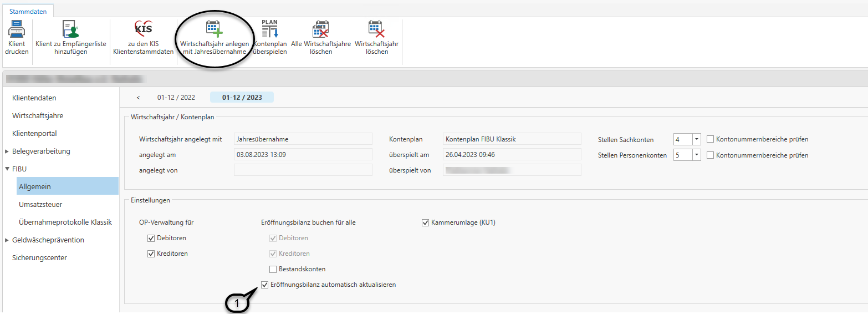Expand the Geldwäscheprävention tree node
The height and width of the screenshot is (314, 868).
(7, 240)
